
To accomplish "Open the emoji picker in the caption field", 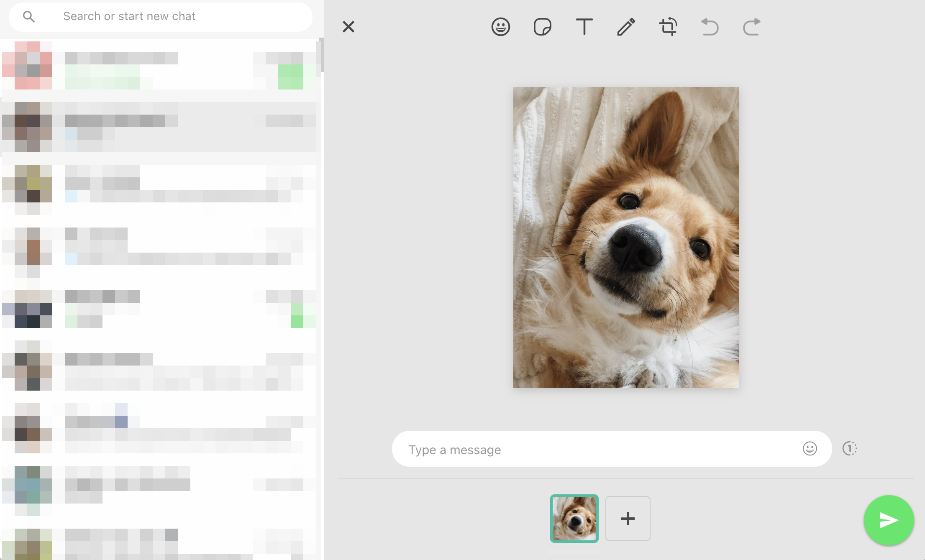I will pyautogui.click(x=810, y=449).
